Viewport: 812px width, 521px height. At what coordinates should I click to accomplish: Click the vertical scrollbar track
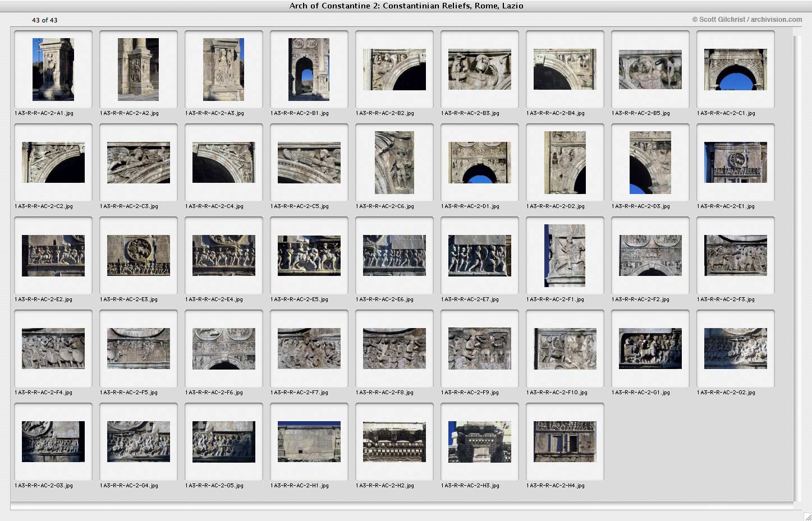point(798,268)
